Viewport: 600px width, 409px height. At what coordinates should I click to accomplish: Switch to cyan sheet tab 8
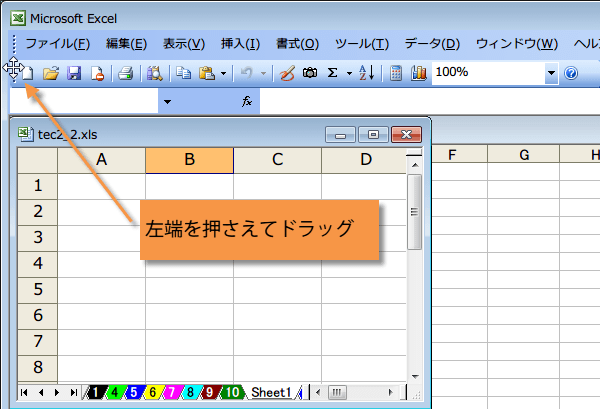click(x=190, y=392)
